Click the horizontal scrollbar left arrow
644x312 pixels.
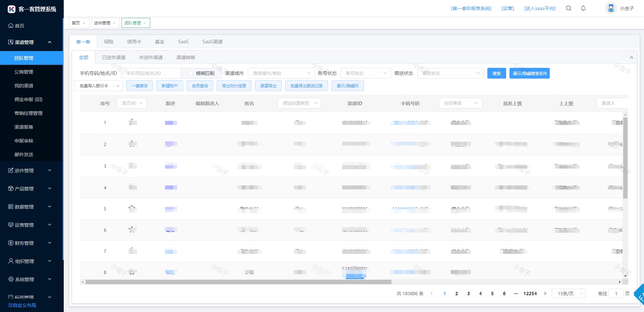(x=83, y=282)
